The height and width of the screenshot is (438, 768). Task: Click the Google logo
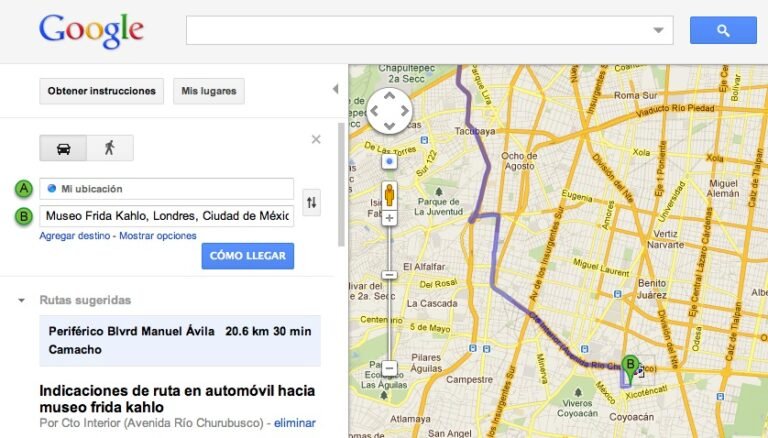pyautogui.click(x=92, y=30)
